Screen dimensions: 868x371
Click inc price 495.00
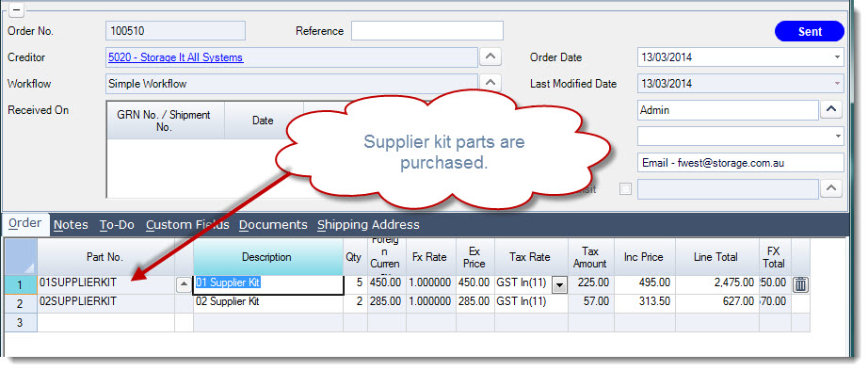(x=644, y=284)
